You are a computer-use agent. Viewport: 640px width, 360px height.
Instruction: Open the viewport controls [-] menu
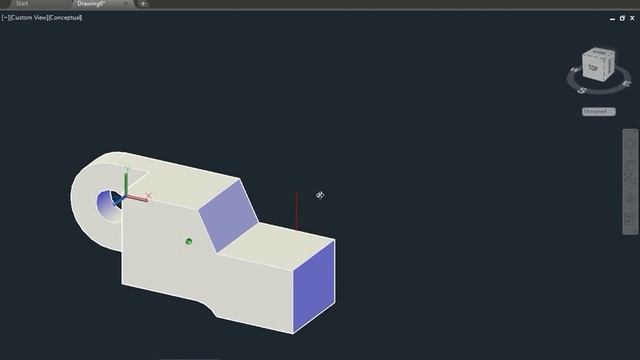tap(5, 18)
